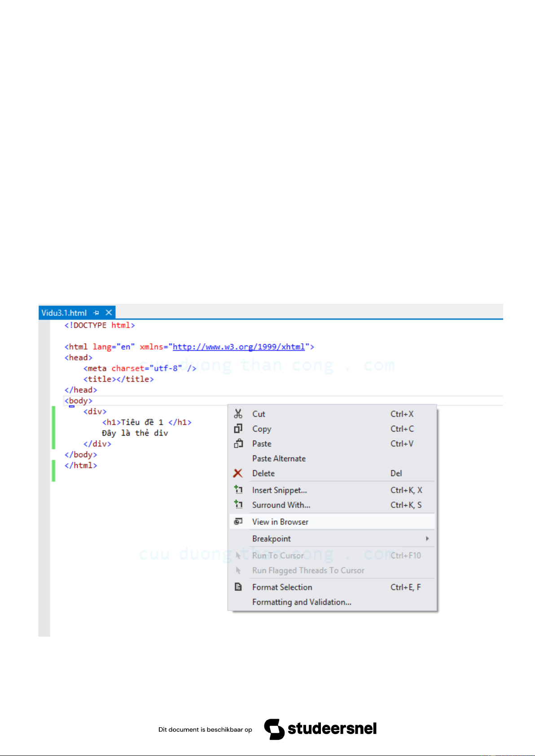Expand the Breakpoint submenu arrow
Screen dimensions: 535x756
(427, 538)
